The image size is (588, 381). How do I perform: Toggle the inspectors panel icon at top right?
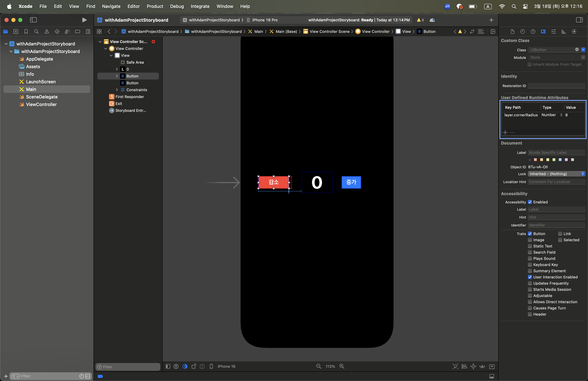coord(579,20)
